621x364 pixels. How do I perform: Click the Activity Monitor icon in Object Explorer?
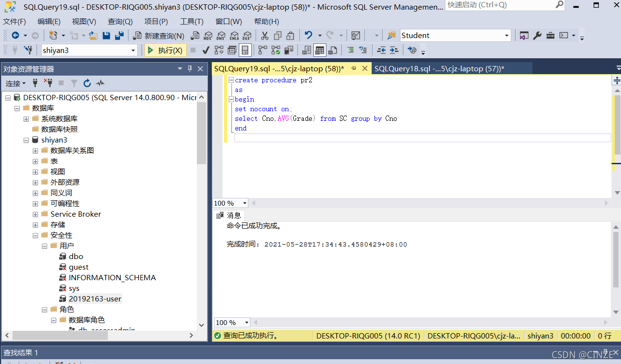[100, 83]
